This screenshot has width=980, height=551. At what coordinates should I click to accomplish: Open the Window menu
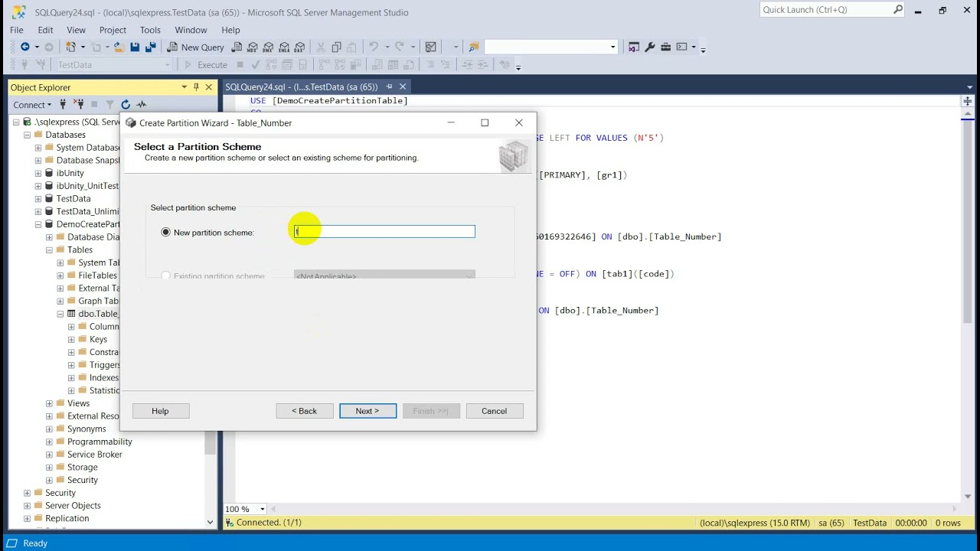tap(191, 30)
